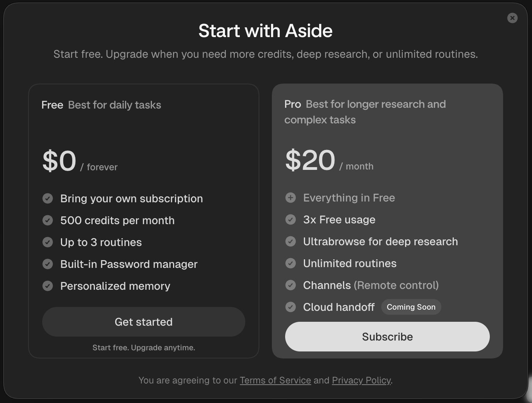Click checkmark icon beside Personalized memory

click(x=48, y=286)
